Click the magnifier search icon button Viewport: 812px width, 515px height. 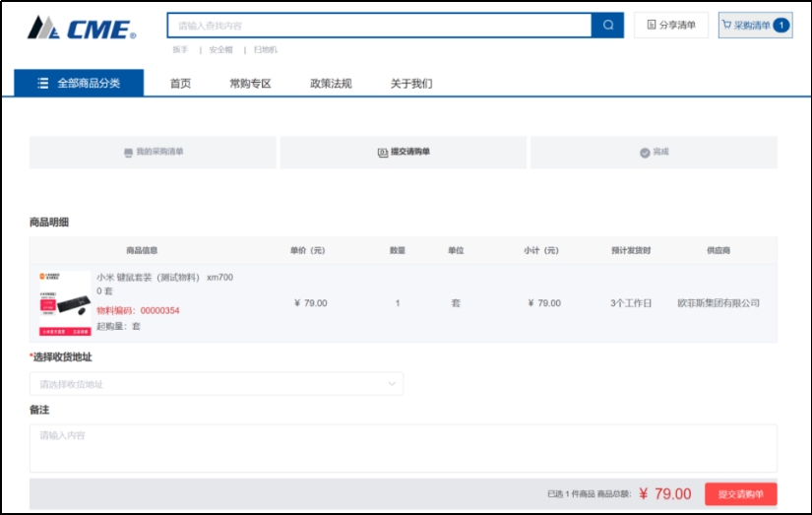607,26
